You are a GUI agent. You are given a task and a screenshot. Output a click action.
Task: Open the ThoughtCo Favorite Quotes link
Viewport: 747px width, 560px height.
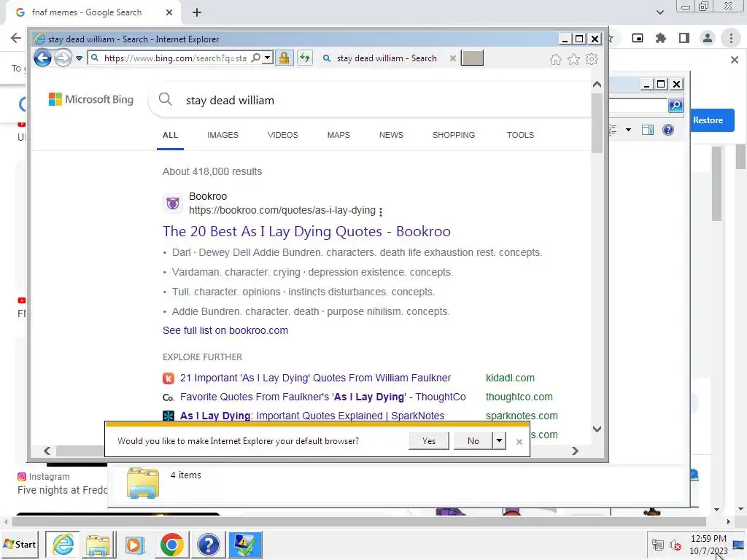point(322,397)
